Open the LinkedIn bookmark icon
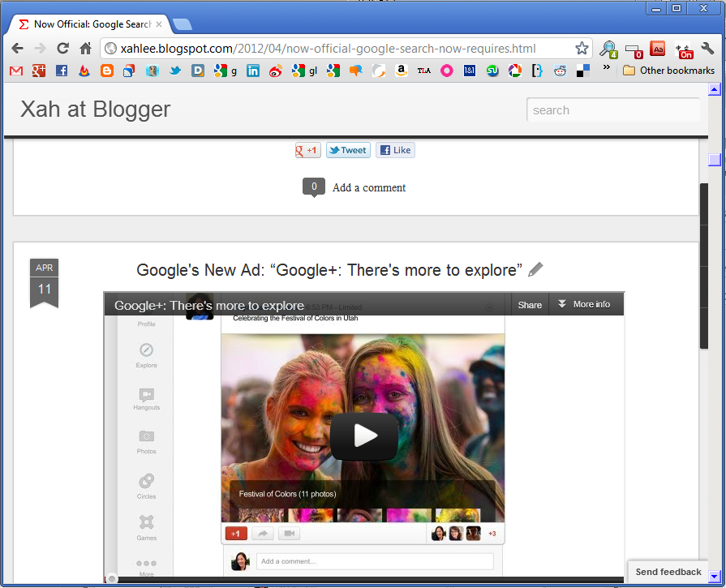 [253, 71]
